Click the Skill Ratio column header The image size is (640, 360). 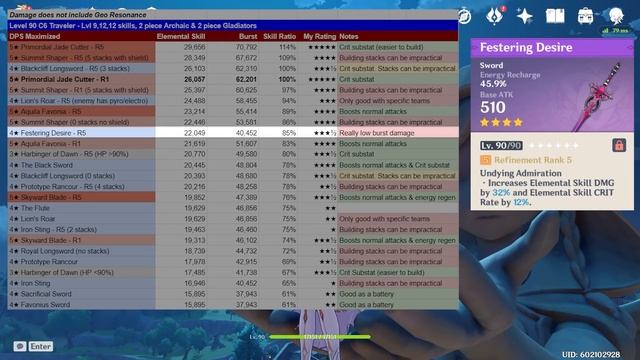280,36
